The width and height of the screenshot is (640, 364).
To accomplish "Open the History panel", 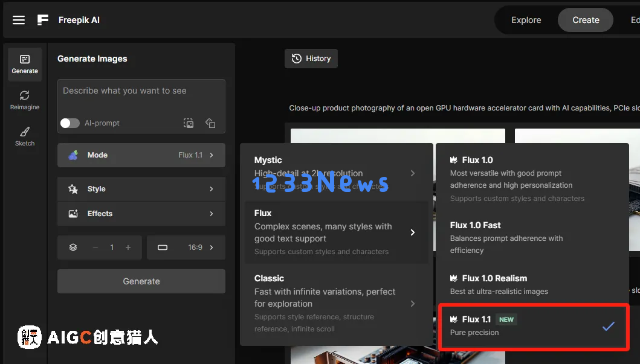I will (311, 59).
